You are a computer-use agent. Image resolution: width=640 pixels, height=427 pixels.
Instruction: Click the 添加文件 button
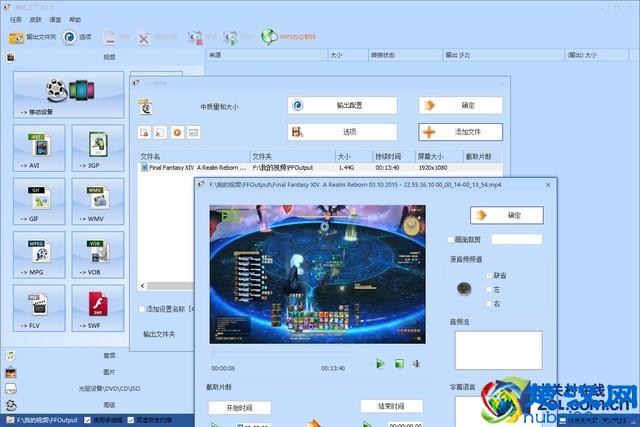pos(460,132)
